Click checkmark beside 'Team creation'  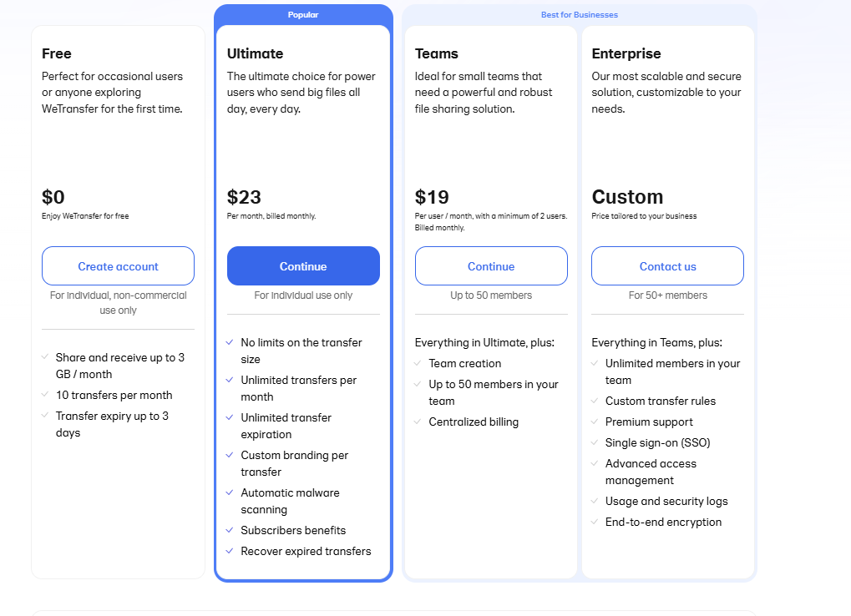pos(418,363)
